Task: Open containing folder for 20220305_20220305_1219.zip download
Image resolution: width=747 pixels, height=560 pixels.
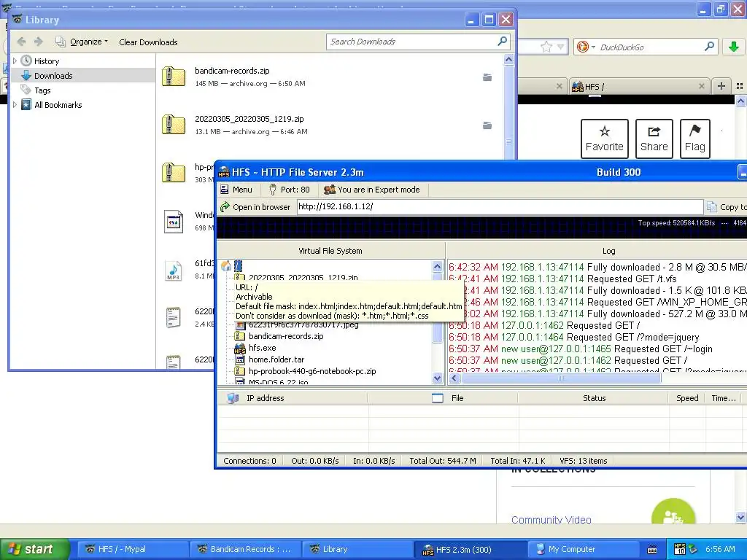Action: tap(487, 125)
